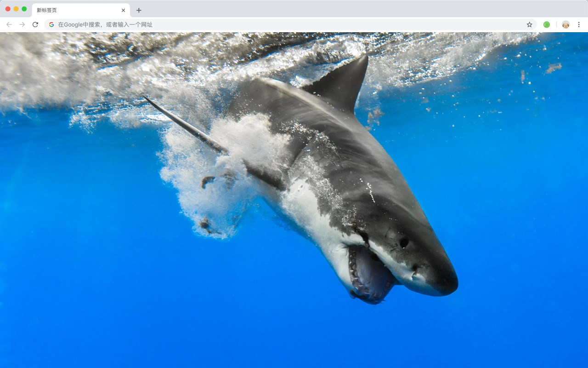Image resolution: width=588 pixels, height=368 pixels.
Task: Reload the page with the refresh icon
Action: tap(35, 24)
